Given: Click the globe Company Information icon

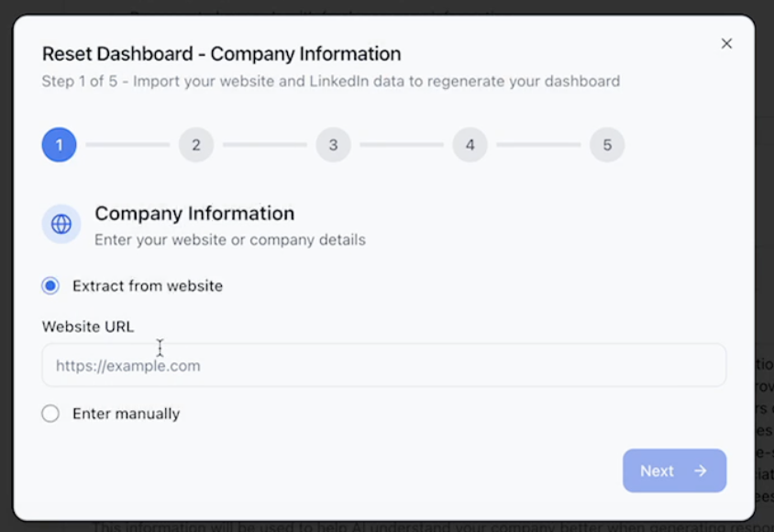Looking at the screenshot, I should pyautogui.click(x=61, y=224).
